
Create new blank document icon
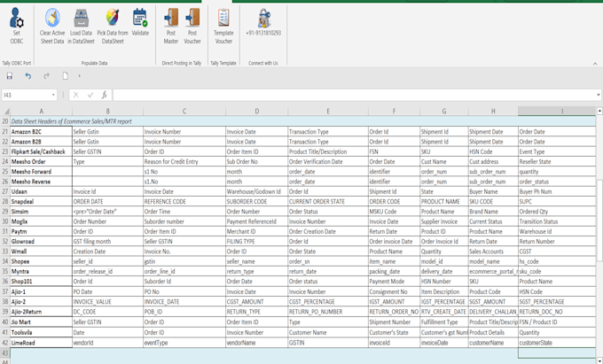[66, 76]
